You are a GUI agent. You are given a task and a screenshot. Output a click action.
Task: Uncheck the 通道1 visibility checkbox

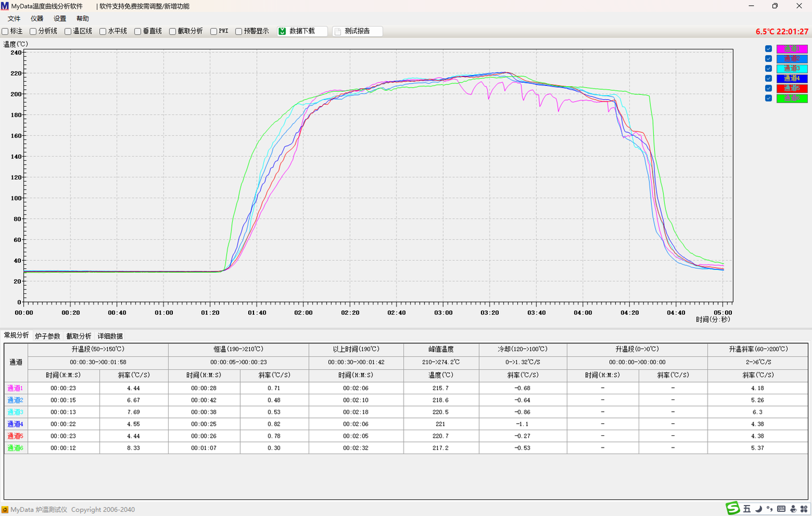(x=768, y=49)
